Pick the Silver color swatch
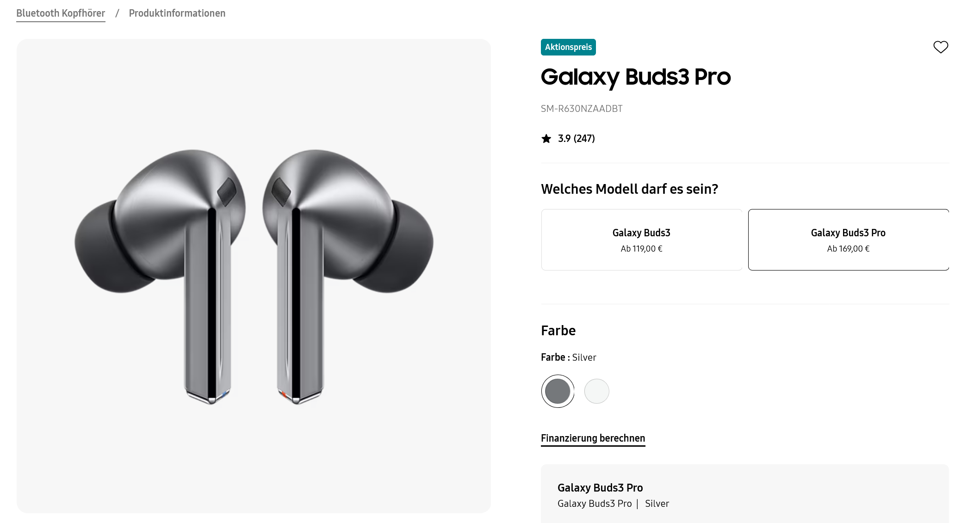Viewport: 980px width, 523px height. (558, 391)
